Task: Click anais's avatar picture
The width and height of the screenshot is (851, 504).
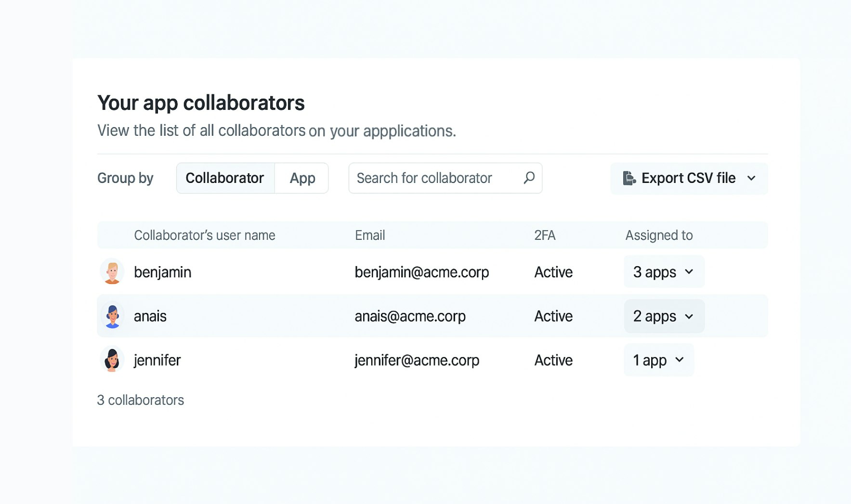Action: click(112, 316)
